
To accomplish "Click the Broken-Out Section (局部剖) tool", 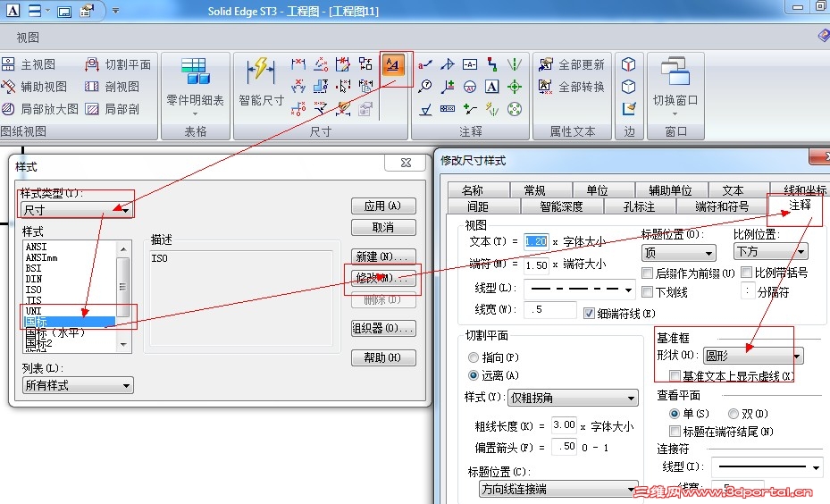I will pos(113,109).
